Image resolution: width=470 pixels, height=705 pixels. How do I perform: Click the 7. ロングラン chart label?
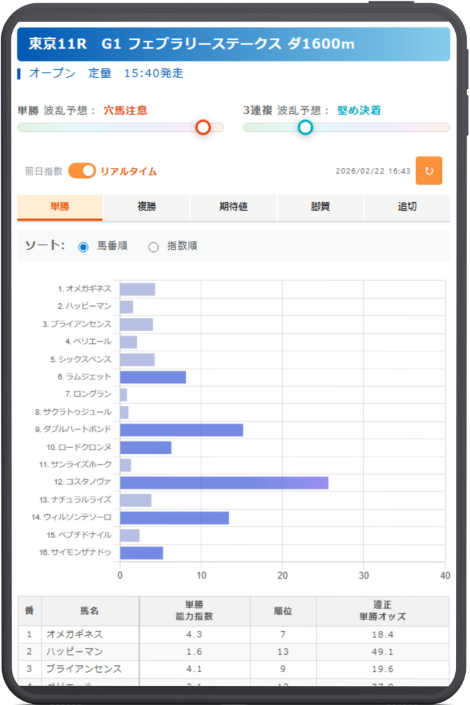pyautogui.click(x=88, y=394)
